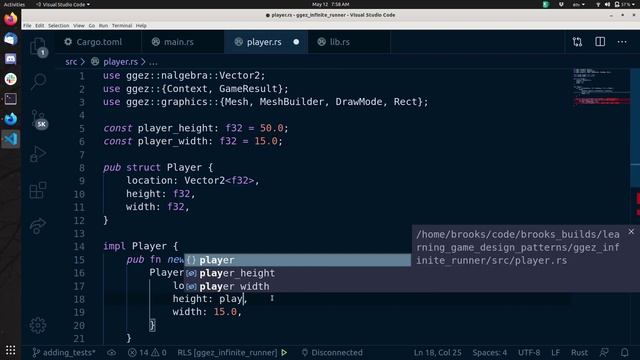Open the Live Share view icon
640x360 pixels.
coord(38,226)
